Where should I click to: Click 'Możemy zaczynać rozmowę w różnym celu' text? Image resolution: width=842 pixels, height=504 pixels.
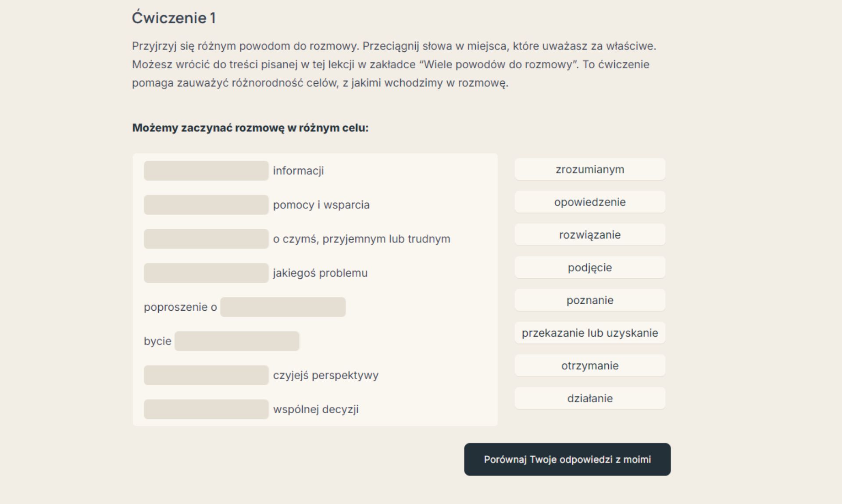point(250,128)
